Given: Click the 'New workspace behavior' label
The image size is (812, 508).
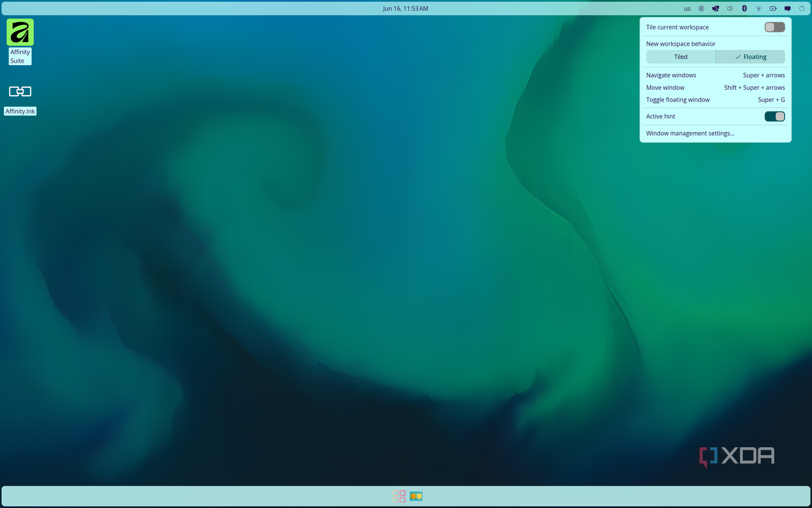Looking at the screenshot, I should point(681,44).
